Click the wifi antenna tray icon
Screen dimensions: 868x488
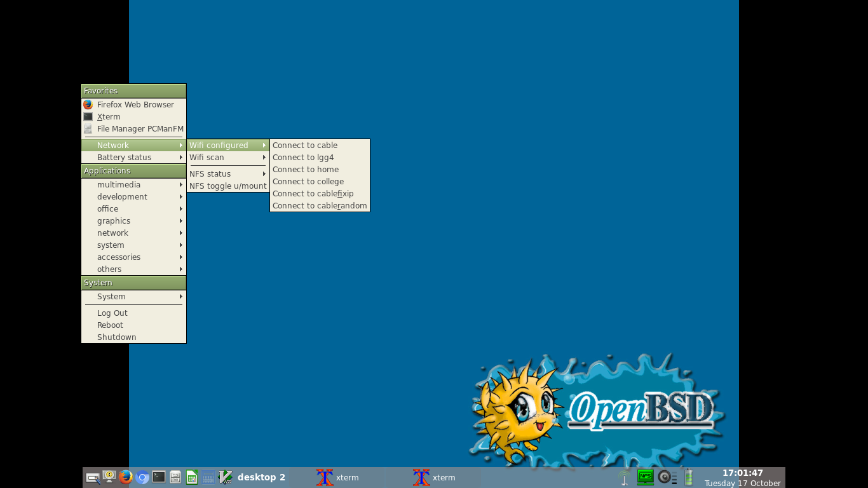click(625, 477)
